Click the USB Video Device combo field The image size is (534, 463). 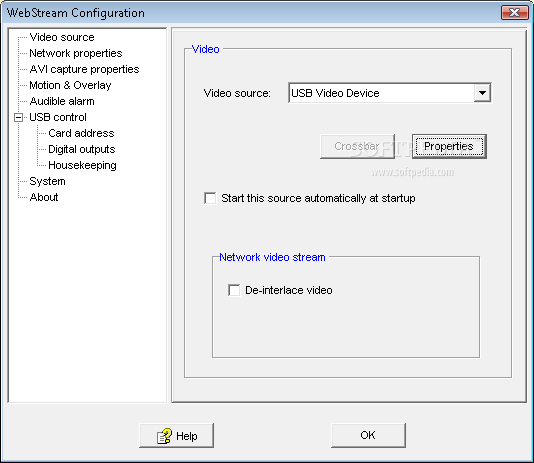(x=389, y=93)
